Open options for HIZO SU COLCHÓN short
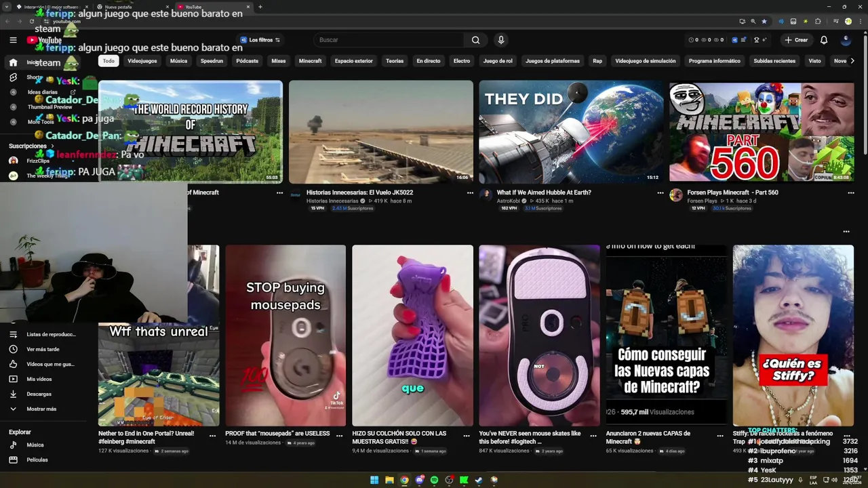Image resolution: width=868 pixels, height=488 pixels. tap(467, 436)
